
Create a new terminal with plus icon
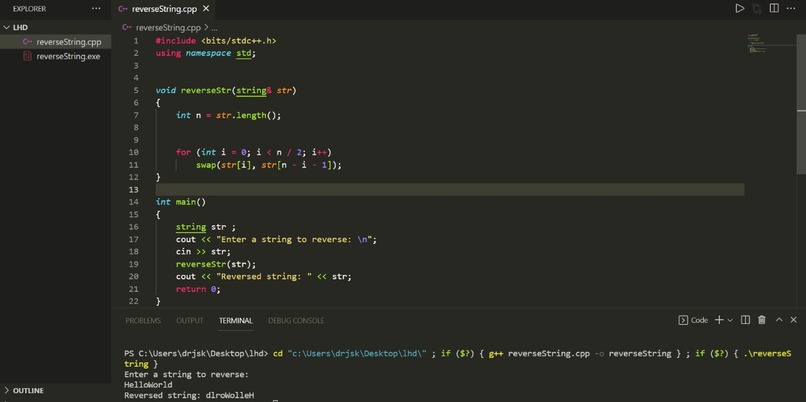719,320
